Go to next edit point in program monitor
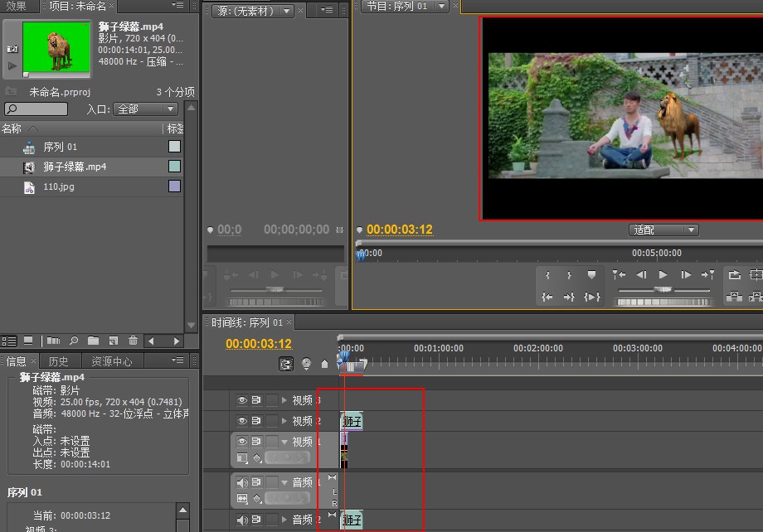 pos(707,275)
